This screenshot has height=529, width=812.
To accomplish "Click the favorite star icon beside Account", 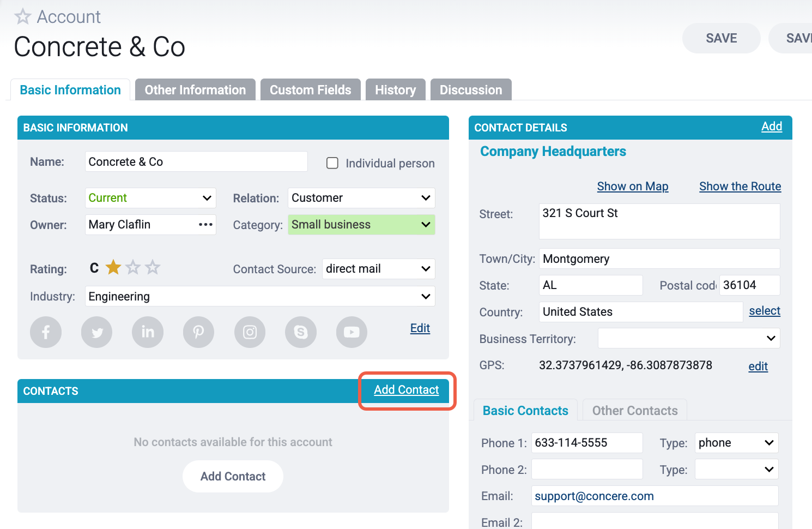I will [22, 17].
